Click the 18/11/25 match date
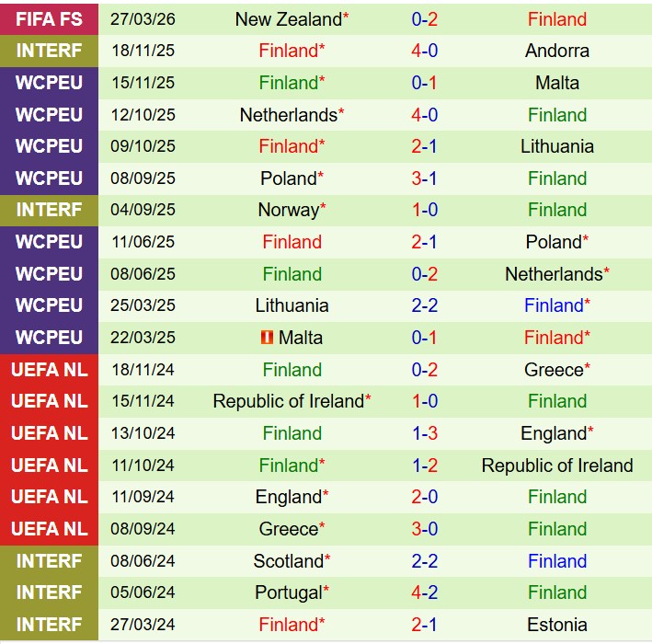652x644 pixels. 143,51
